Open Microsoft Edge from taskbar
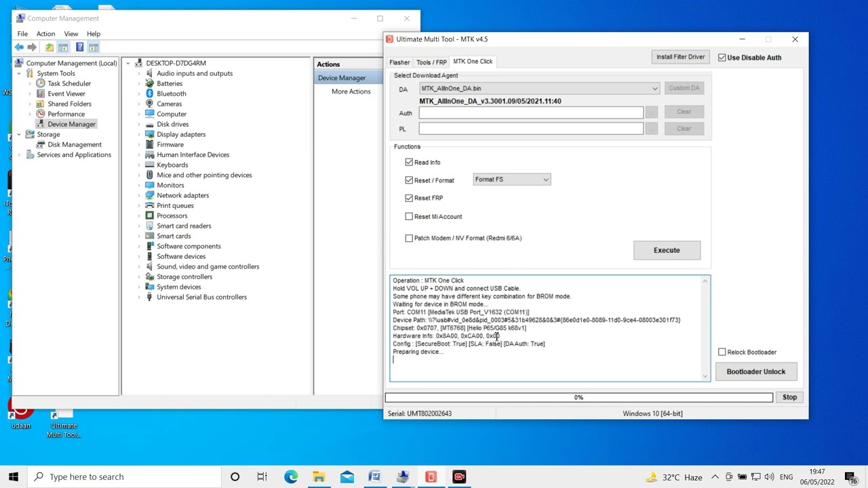 click(291, 476)
